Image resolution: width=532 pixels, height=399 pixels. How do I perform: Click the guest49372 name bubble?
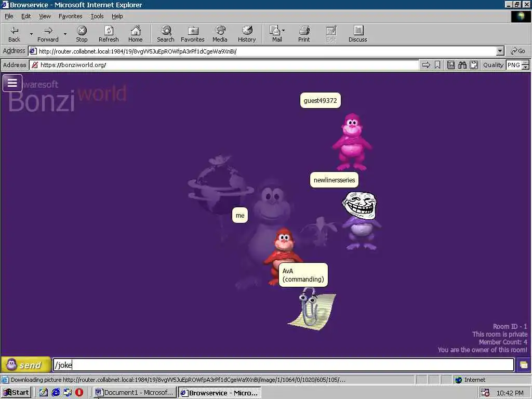click(320, 100)
